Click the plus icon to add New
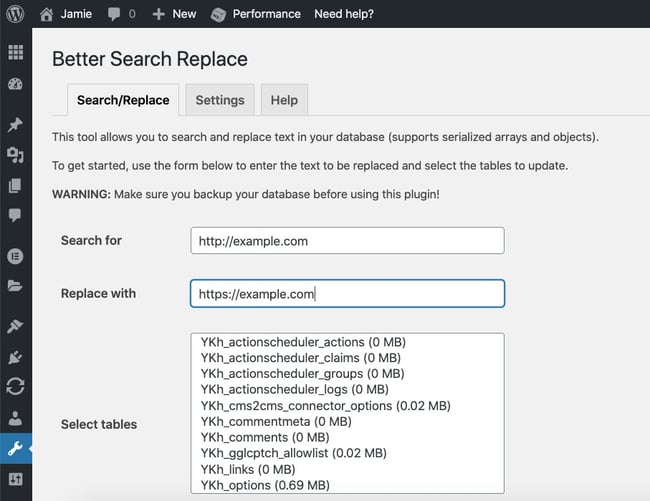Screen dimensions: 650x501 pyautogui.click(x=158, y=15)
